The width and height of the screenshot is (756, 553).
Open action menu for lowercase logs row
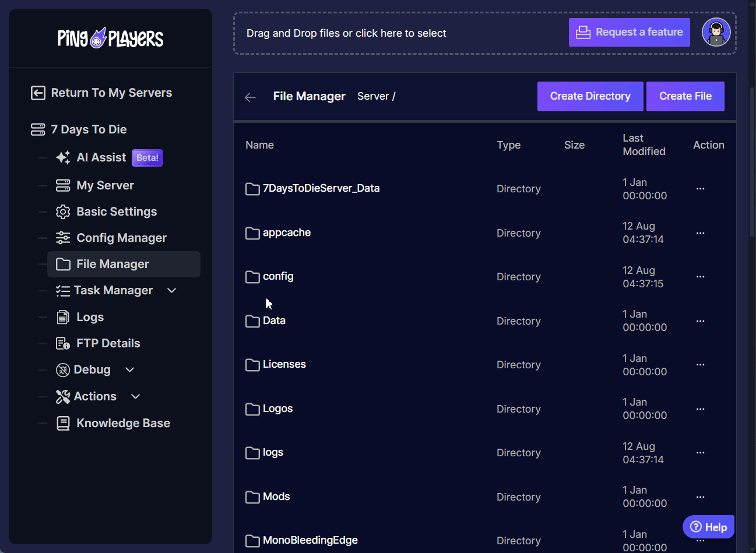[701, 453]
